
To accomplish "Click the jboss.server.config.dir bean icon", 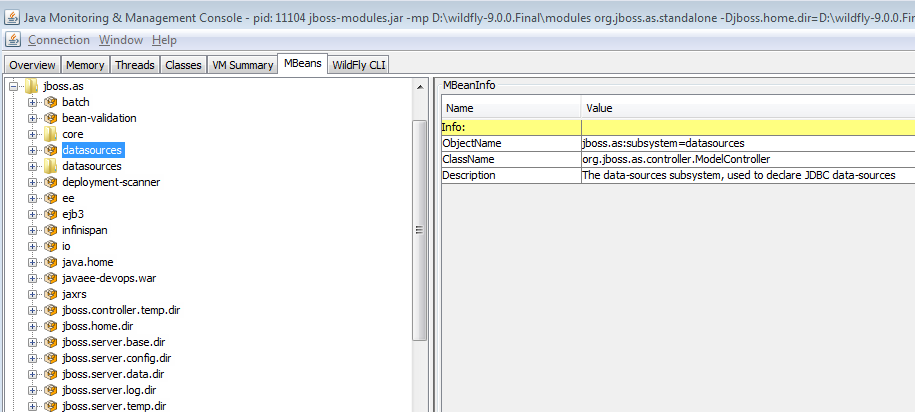I will tap(51, 358).
